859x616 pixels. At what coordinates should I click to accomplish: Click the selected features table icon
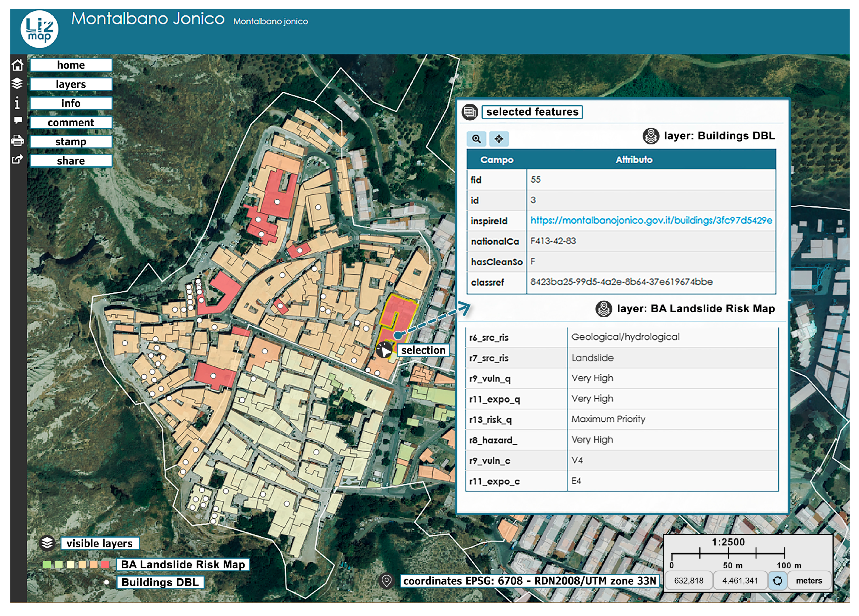pyautogui.click(x=470, y=112)
